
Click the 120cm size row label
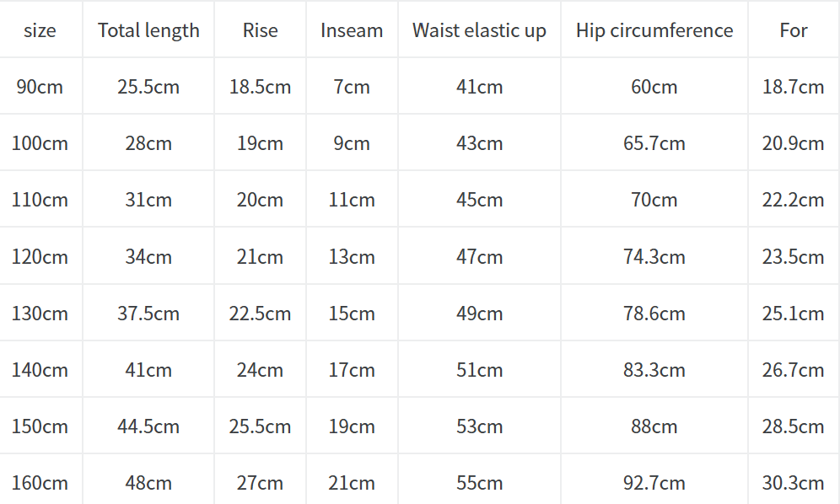[40, 257]
